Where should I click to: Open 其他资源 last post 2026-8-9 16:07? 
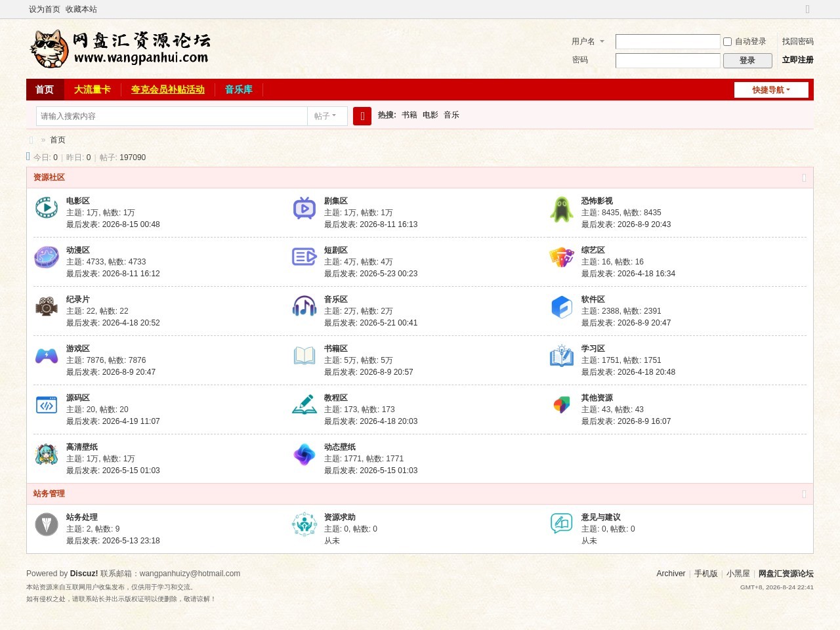(644, 421)
